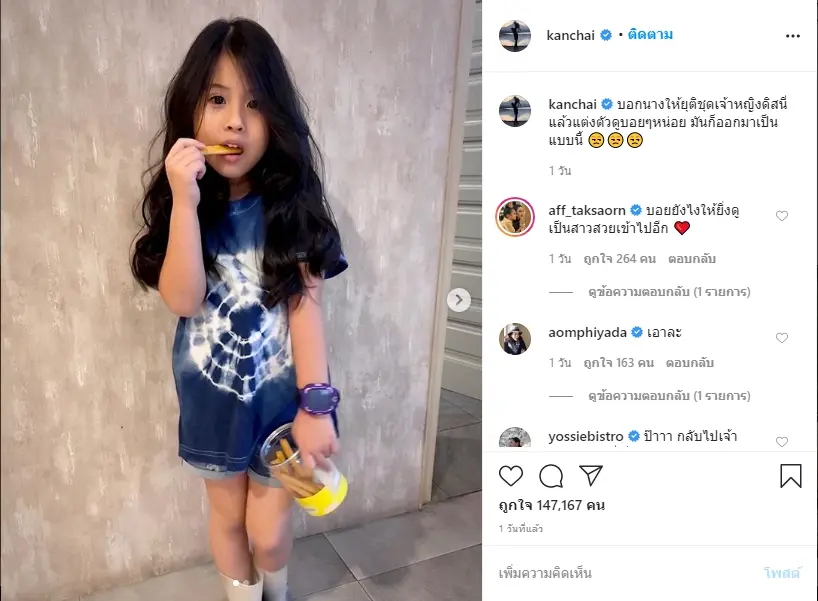Like aomphiyada's comment with the heart
818x601 pixels.
click(x=781, y=338)
